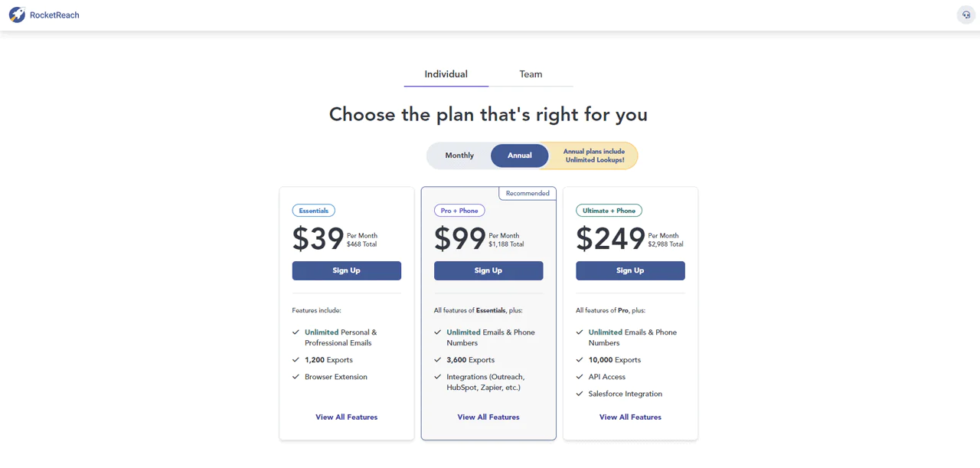Sign Up for the Ultimate + Phone plan
The image size is (980, 468).
click(630, 270)
